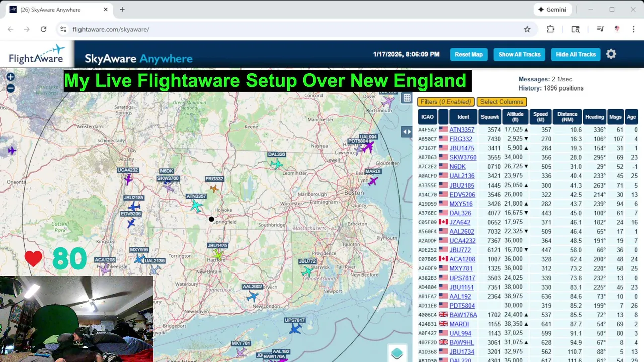
Task: Zoom in with the map plus icon
Action: (10, 77)
